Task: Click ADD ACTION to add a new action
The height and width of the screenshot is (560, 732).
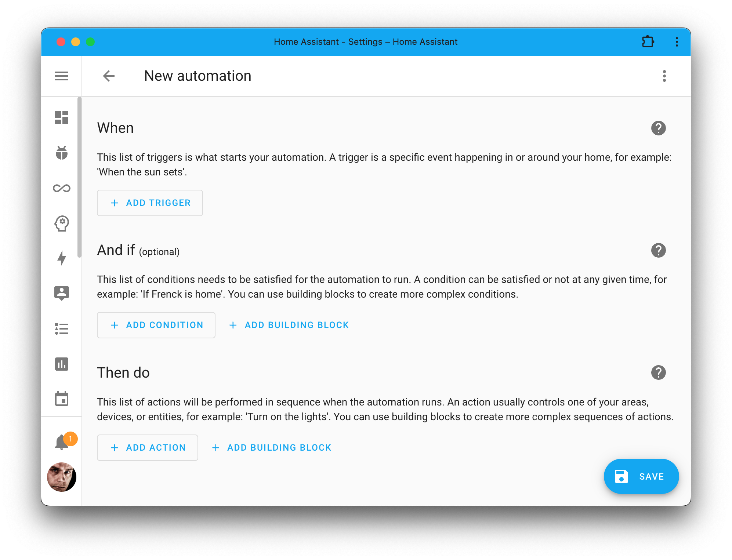Action: point(148,448)
